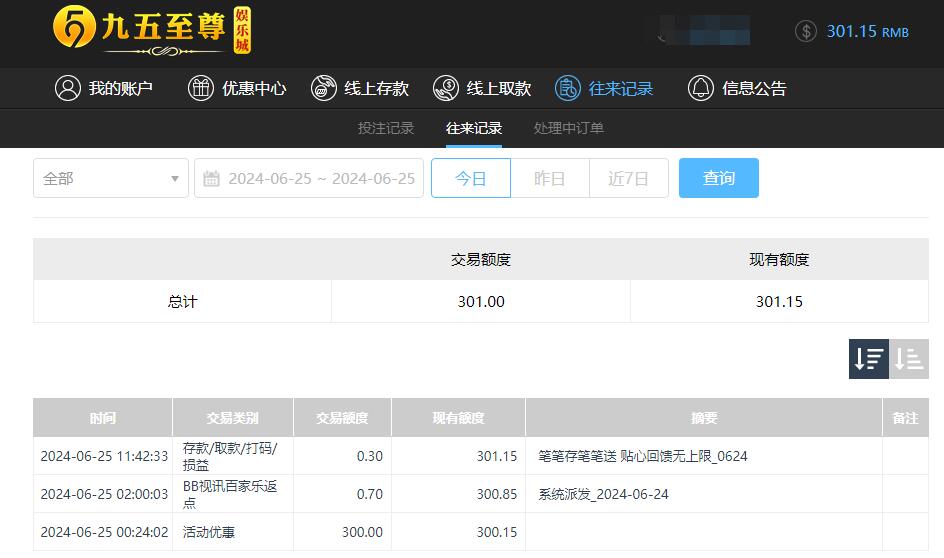Switch to the 处理中订单 tab
Image resolution: width=944 pixels, height=558 pixels.
coord(569,128)
